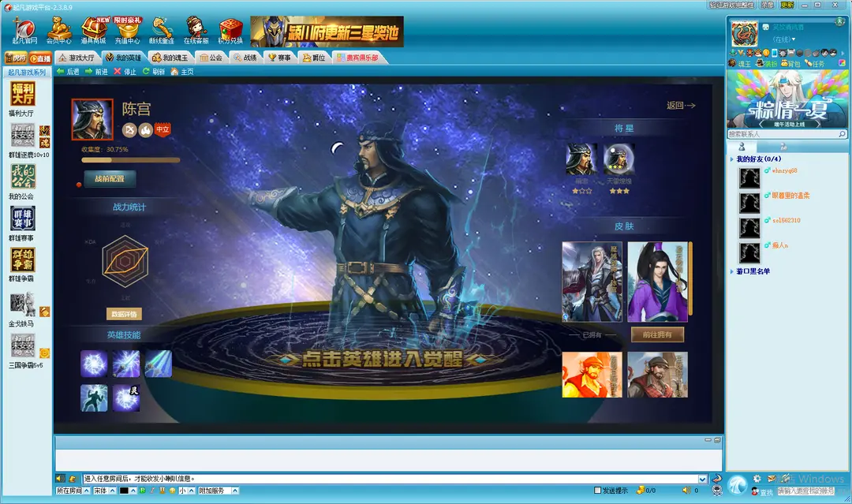Viewport: 852px width, 504px height.
Task: Switch to the 游戏大厅 tab
Action: click(77, 58)
